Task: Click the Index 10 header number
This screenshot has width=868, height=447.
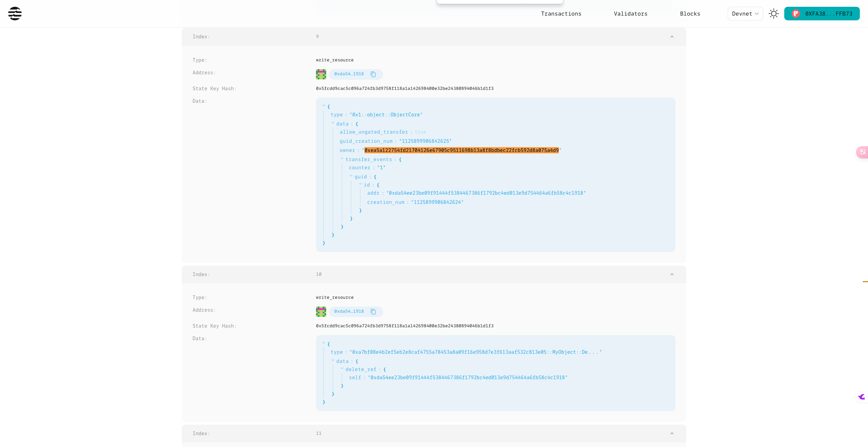Action: (319, 274)
